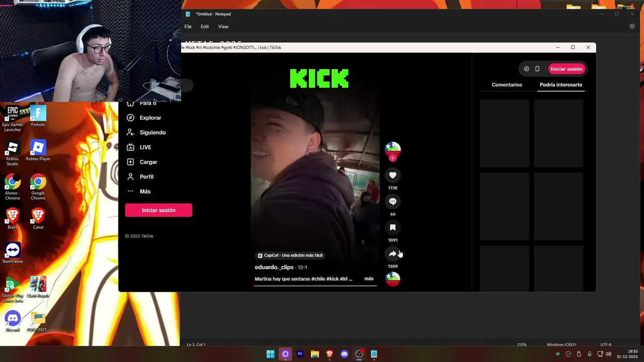Click the Discord icon in the taskbar
The height and width of the screenshot is (362, 644).
(x=344, y=354)
